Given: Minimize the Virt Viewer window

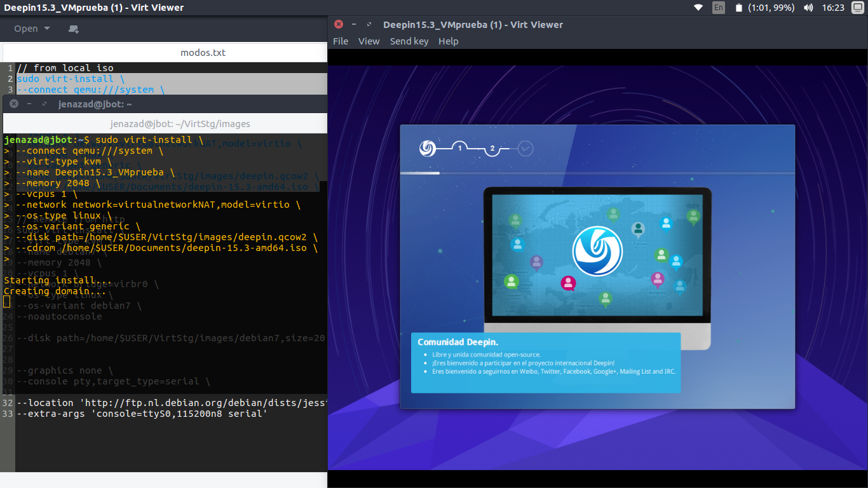Looking at the screenshot, I should click(354, 24).
